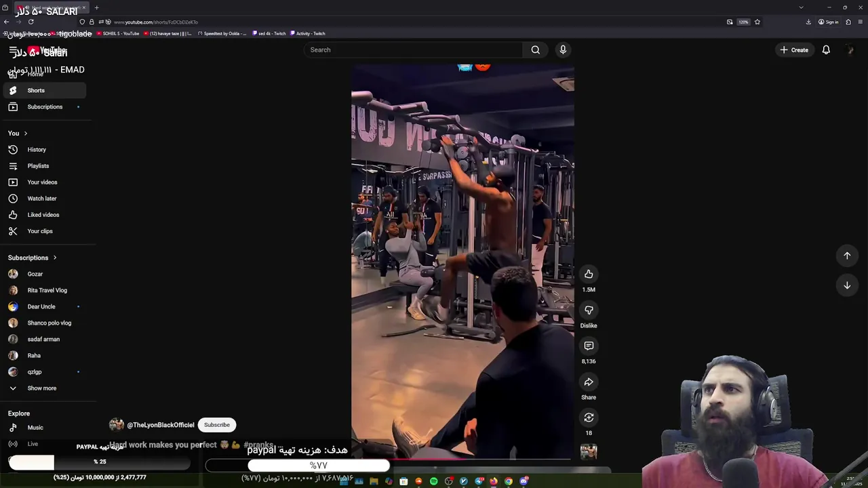Open the sound thumbnail below the Remix button
The image size is (868, 488).
[x=589, y=451]
